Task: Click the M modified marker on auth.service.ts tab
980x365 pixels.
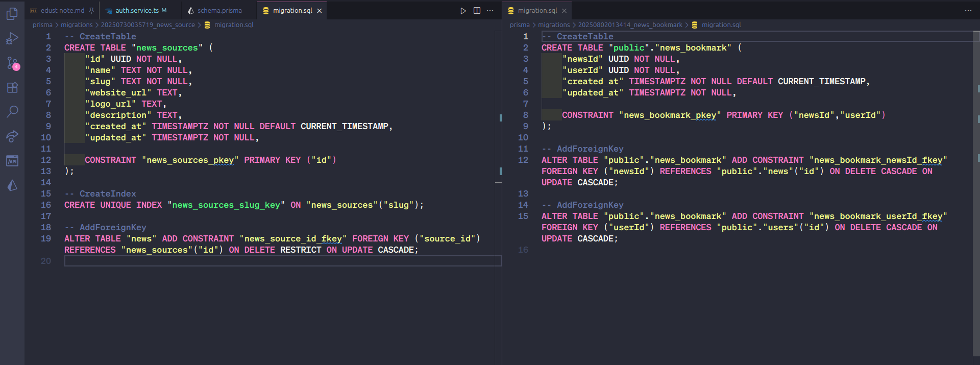Action: pyautogui.click(x=164, y=11)
